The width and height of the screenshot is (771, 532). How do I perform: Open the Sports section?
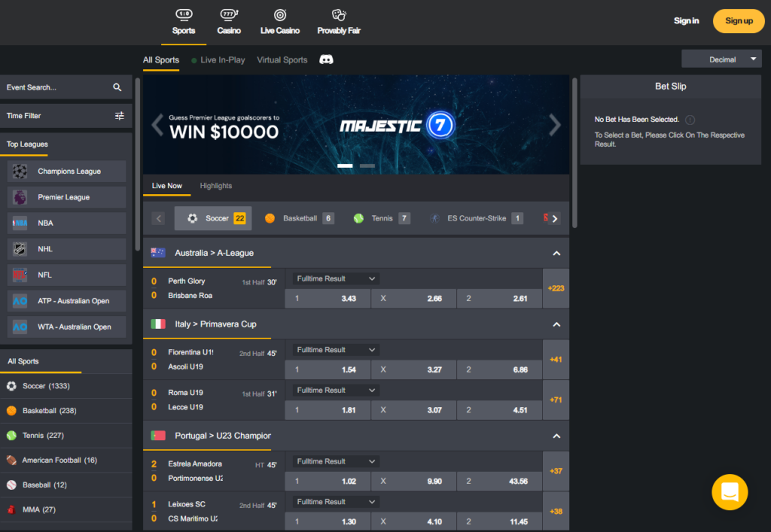point(184,22)
